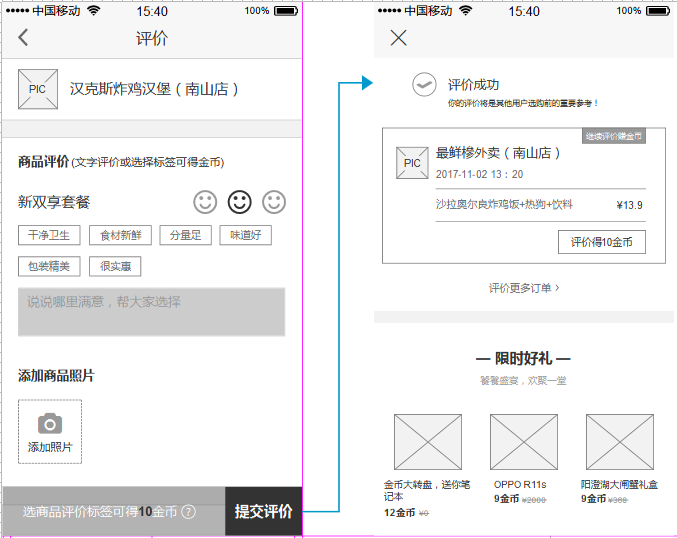Tap the camera 添加照片 upload box
Viewport: 677px width, 538px height.
click(x=50, y=432)
